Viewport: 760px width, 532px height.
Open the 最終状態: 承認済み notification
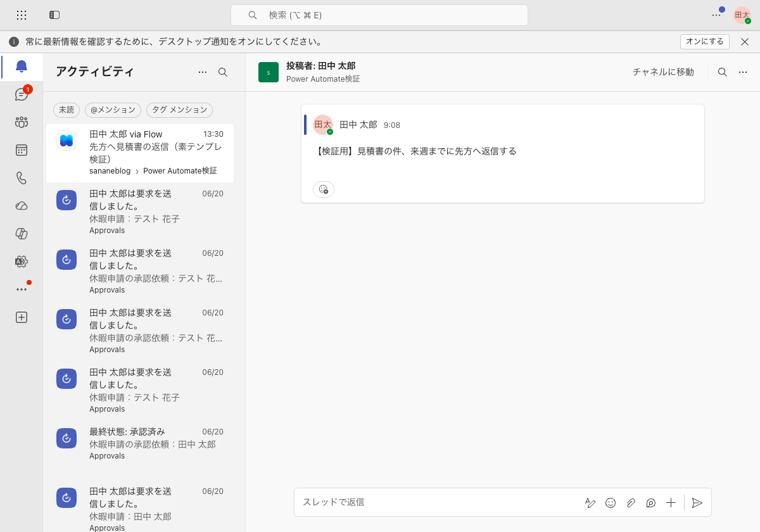[x=140, y=443]
